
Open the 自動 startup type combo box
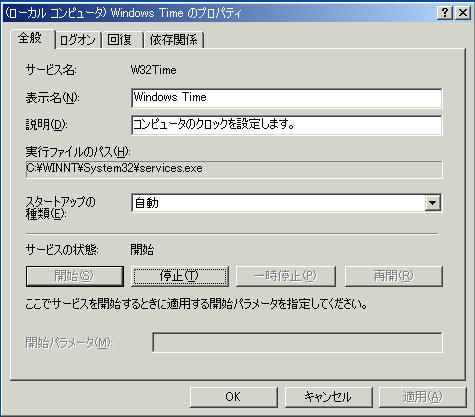287,203
